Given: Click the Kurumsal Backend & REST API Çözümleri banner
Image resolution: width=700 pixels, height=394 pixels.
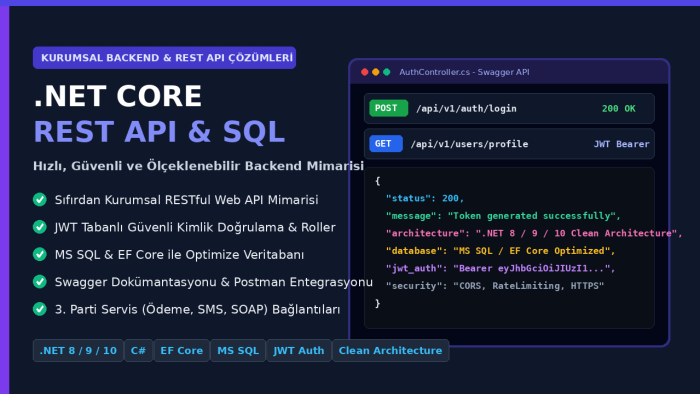Looking at the screenshot, I should (x=164, y=58).
